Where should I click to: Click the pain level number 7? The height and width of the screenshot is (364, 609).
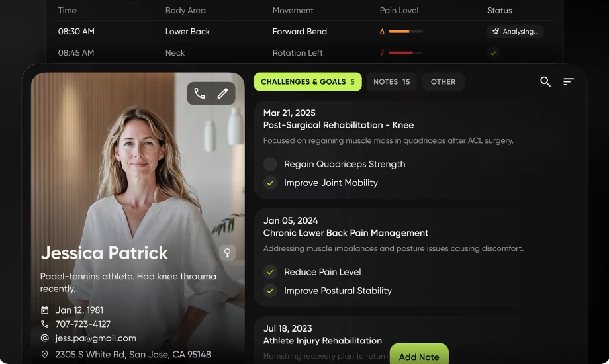pyautogui.click(x=382, y=52)
